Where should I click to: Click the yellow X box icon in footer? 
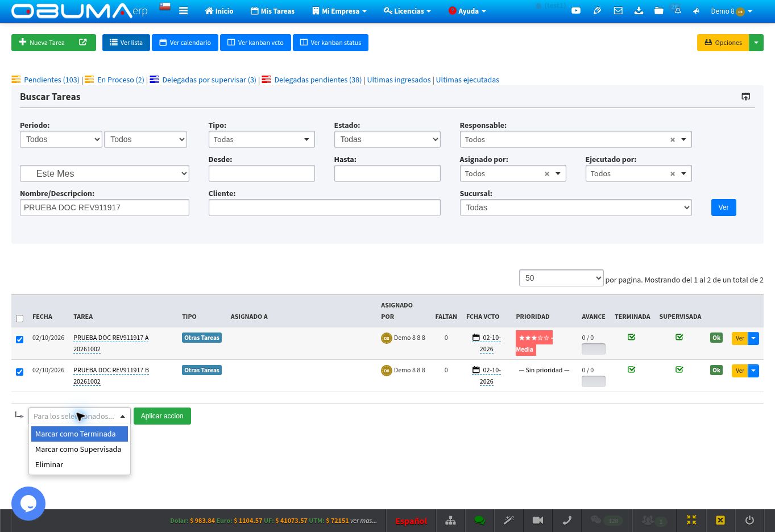[x=720, y=520]
